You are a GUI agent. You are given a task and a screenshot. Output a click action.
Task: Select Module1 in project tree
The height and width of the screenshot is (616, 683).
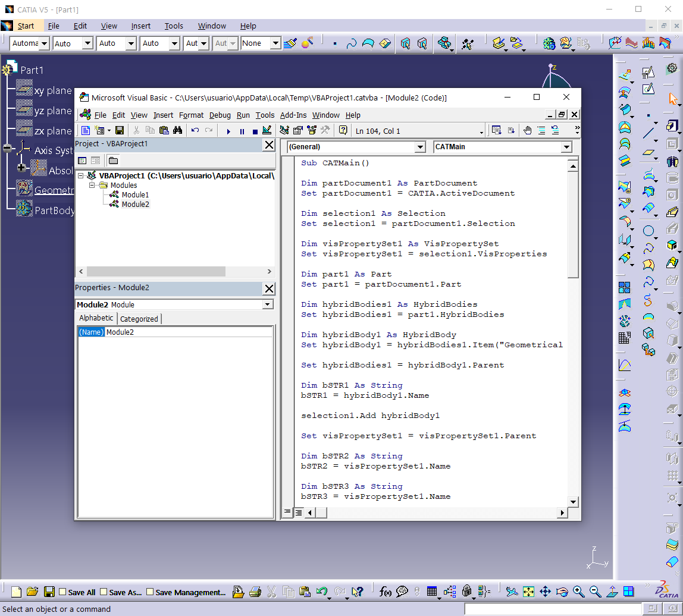[135, 194]
